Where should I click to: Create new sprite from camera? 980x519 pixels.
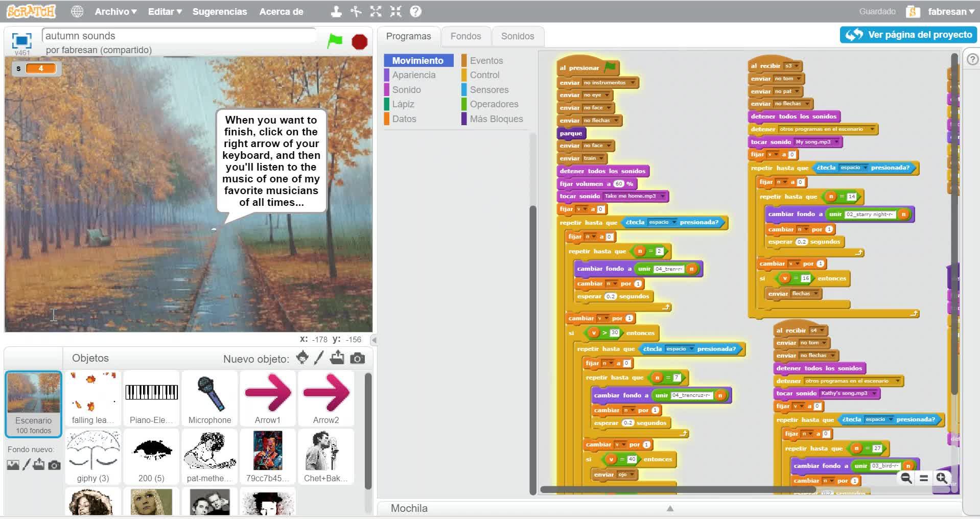358,359
